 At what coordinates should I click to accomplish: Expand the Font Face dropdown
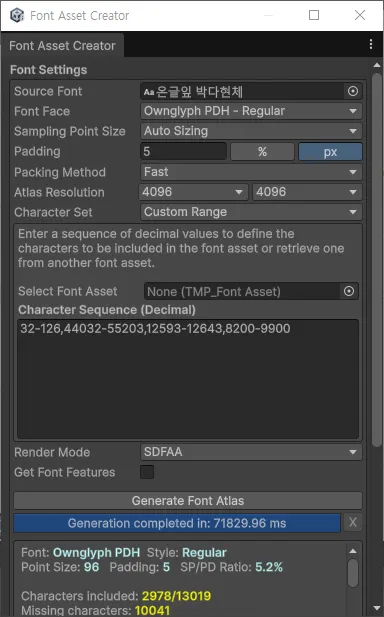click(x=251, y=111)
